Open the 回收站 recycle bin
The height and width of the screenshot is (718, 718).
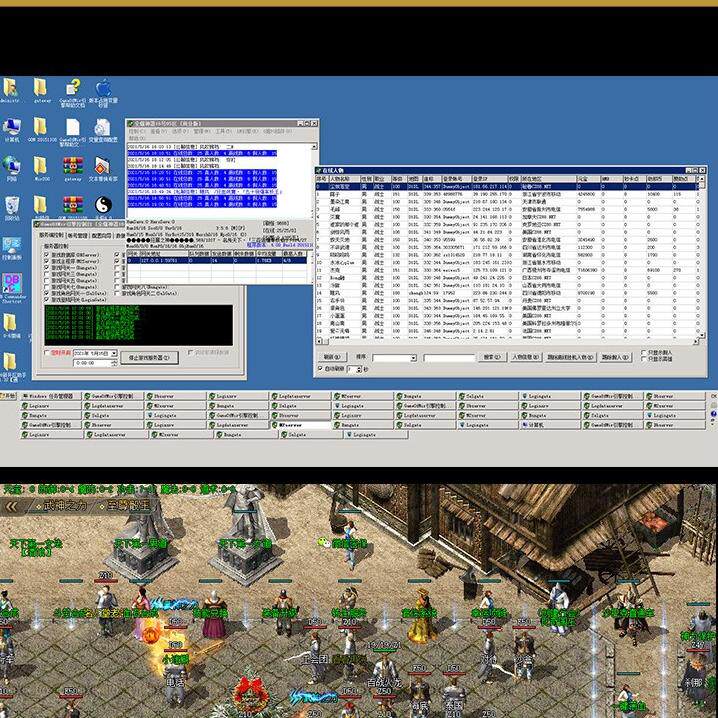(x=12, y=208)
